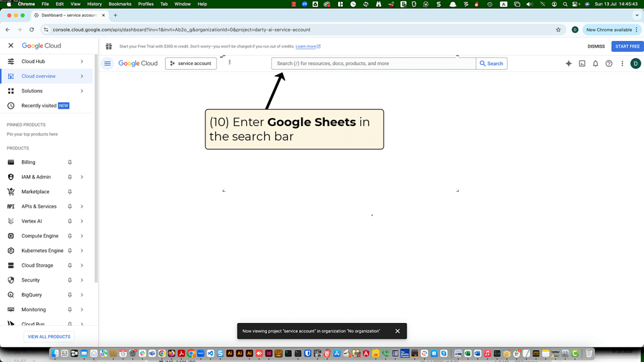Click the BigQuery icon
644x362 pixels.
[11, 295]
